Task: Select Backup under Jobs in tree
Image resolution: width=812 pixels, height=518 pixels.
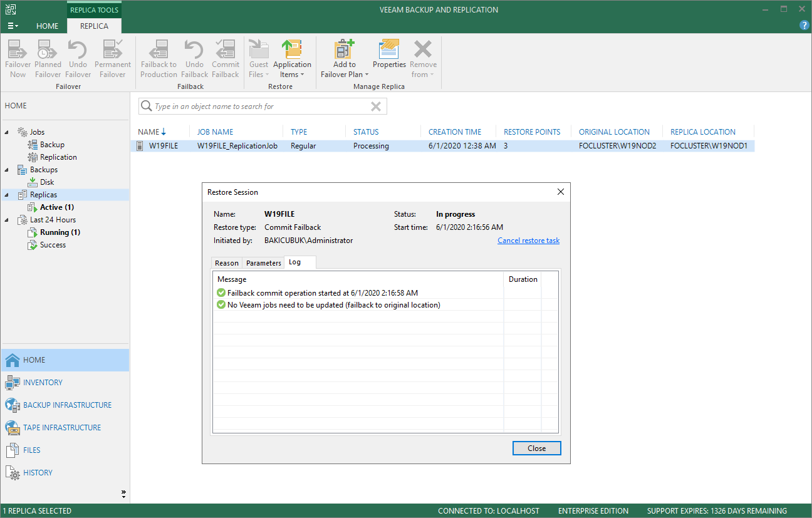Action: (52, 145)
